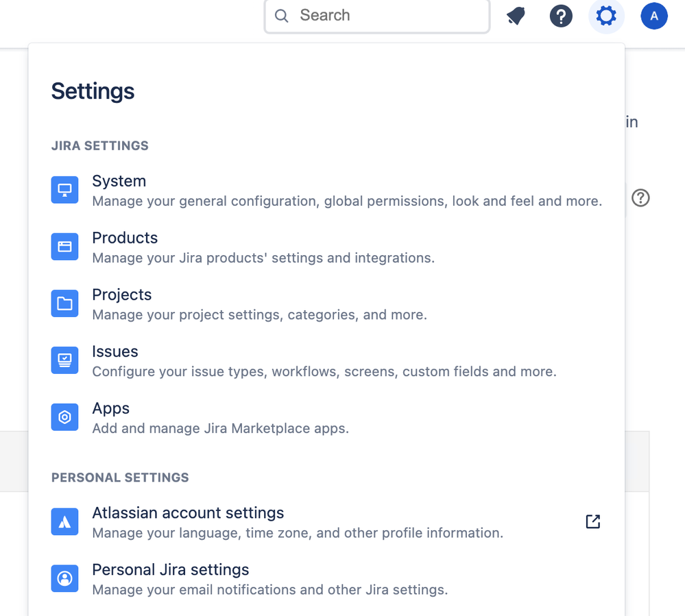The image size is (685, 616).
Task: Click 'Manage your language, time zone' description
Action: 298,533
